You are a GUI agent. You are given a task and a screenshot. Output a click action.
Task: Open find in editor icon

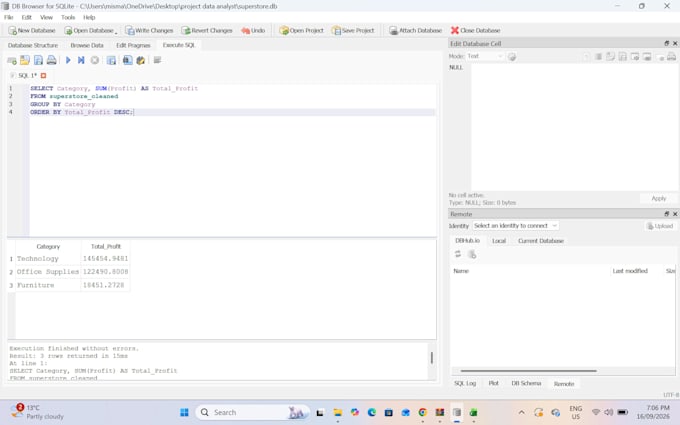[127, 60]
